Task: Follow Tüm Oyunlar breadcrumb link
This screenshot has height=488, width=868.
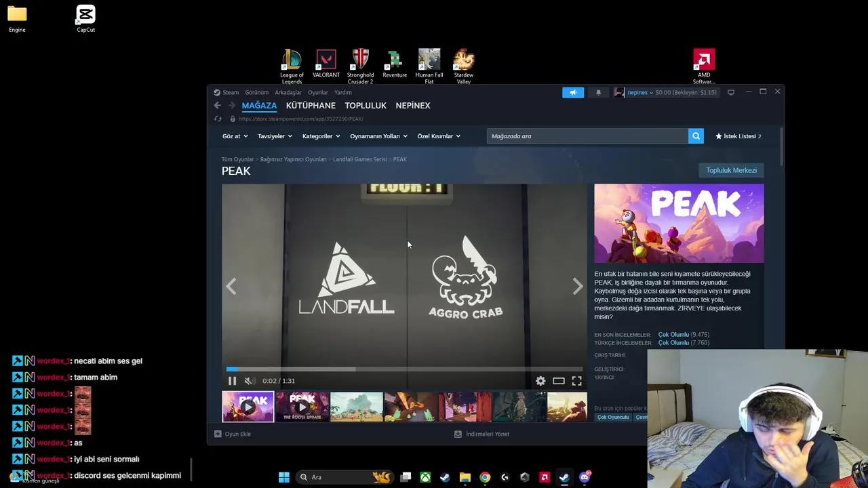Action: pos(237,159)
